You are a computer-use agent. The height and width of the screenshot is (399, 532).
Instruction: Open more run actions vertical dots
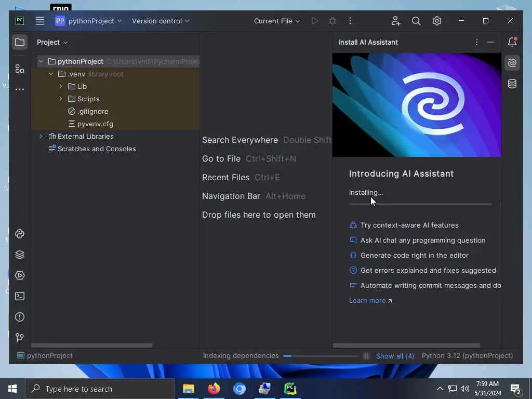point(350,21)
